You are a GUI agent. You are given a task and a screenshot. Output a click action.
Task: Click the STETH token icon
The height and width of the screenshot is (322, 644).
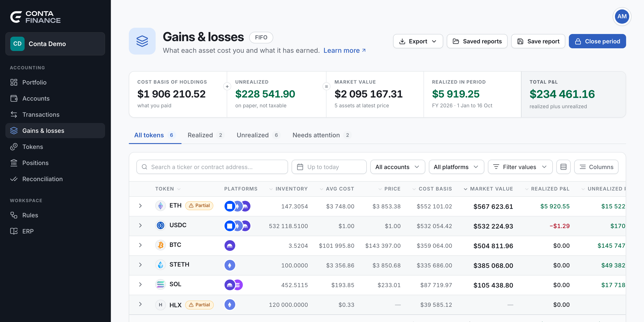coord(161,265)
